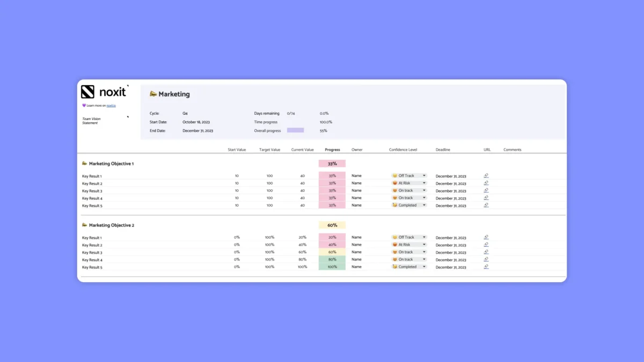Image resolution: width=644 pixels, height=362 pixels.
Task: Click the megaphone icon beside Marketing Objective 2
Action: point(84,225)
